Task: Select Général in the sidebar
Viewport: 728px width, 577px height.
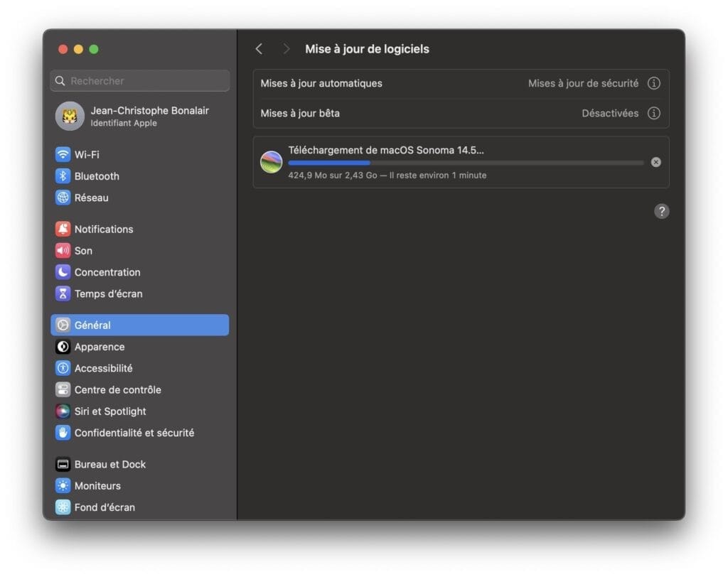Action: [x=92, y=325]
